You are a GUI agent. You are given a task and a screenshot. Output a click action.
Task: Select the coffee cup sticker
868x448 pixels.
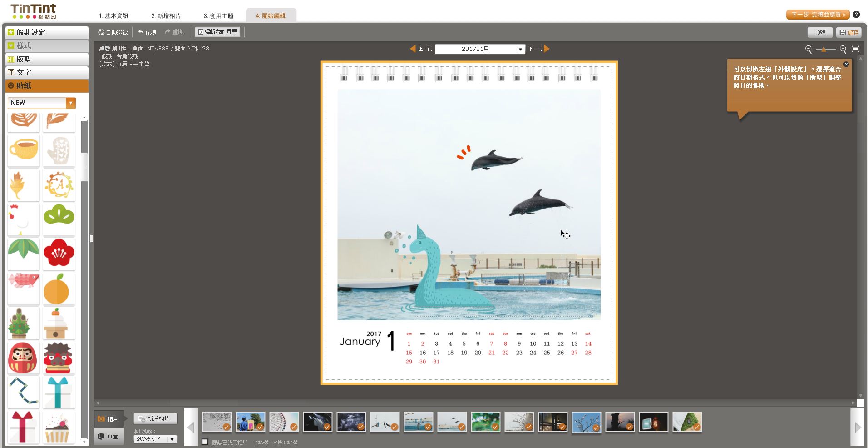click(x=24, y=150)
